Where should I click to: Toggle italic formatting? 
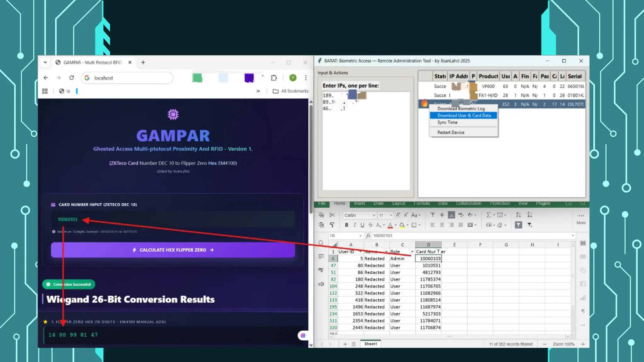[355, 225]
